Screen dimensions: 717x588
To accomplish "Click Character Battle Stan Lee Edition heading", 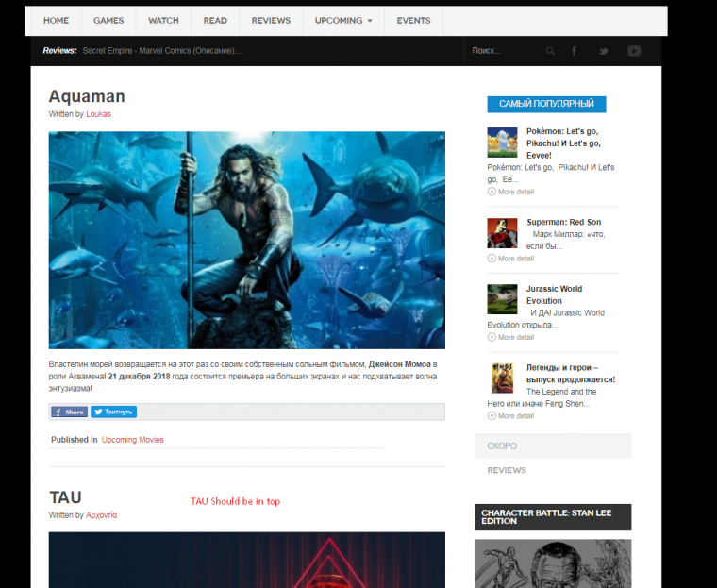I will coord(553,517).
